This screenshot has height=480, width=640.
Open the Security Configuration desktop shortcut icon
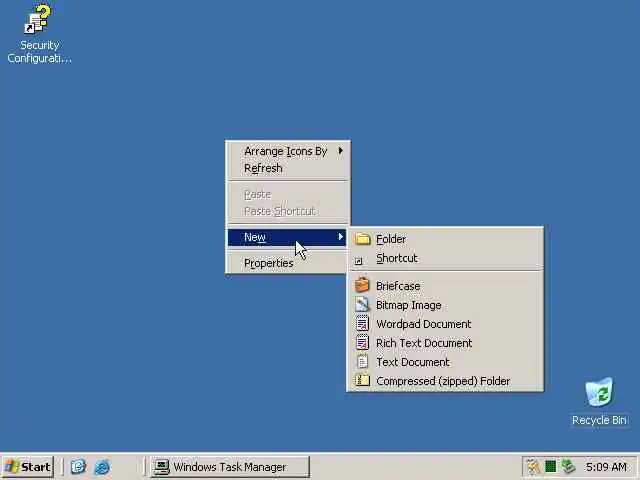point(38,19)
